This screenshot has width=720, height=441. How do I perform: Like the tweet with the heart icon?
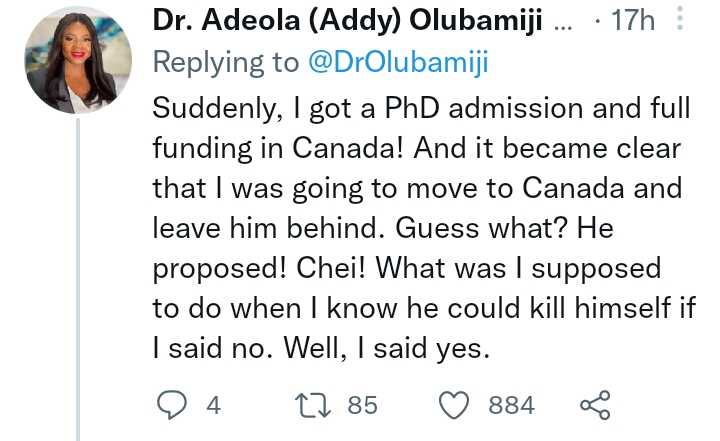[x=456, y=405]
